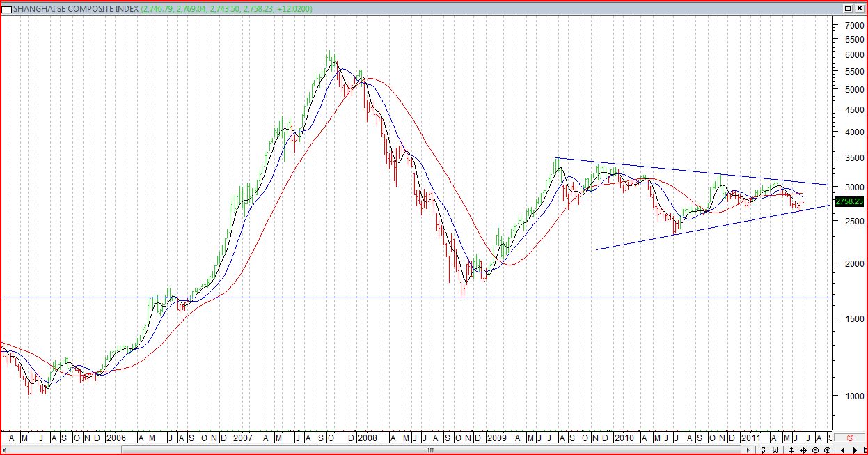Click the 3500 price axis label
Screen dimensions: 868x455
click(x=853, y=158)
